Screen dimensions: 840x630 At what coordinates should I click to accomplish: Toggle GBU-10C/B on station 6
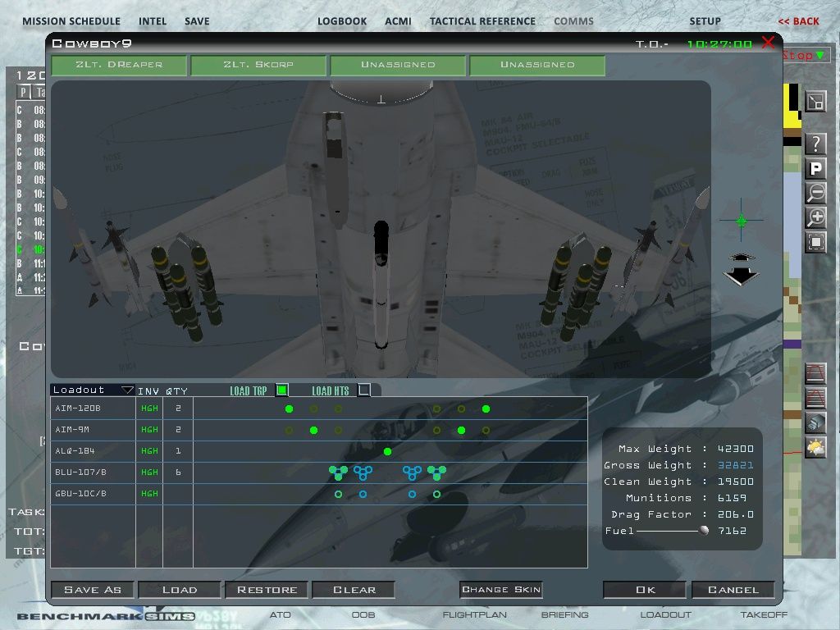coord(412,495)
